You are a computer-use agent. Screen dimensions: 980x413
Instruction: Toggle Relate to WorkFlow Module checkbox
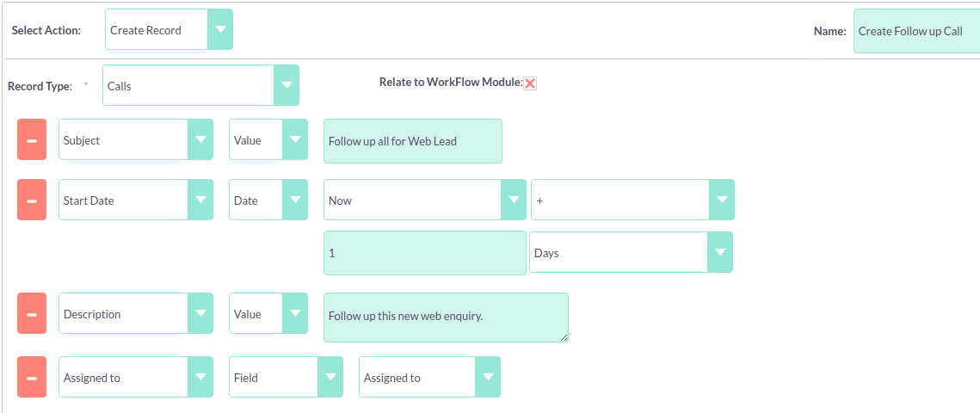[x=530, y=83]
